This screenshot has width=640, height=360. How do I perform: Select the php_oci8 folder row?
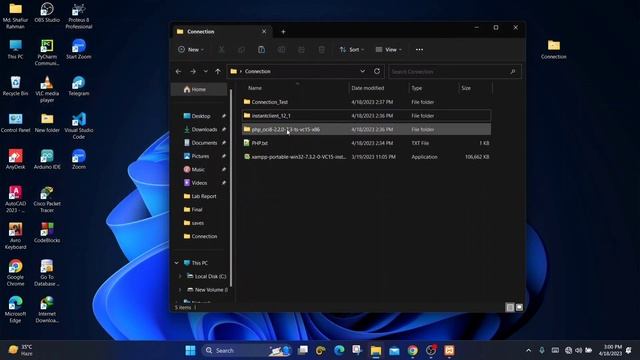(366, 129)
